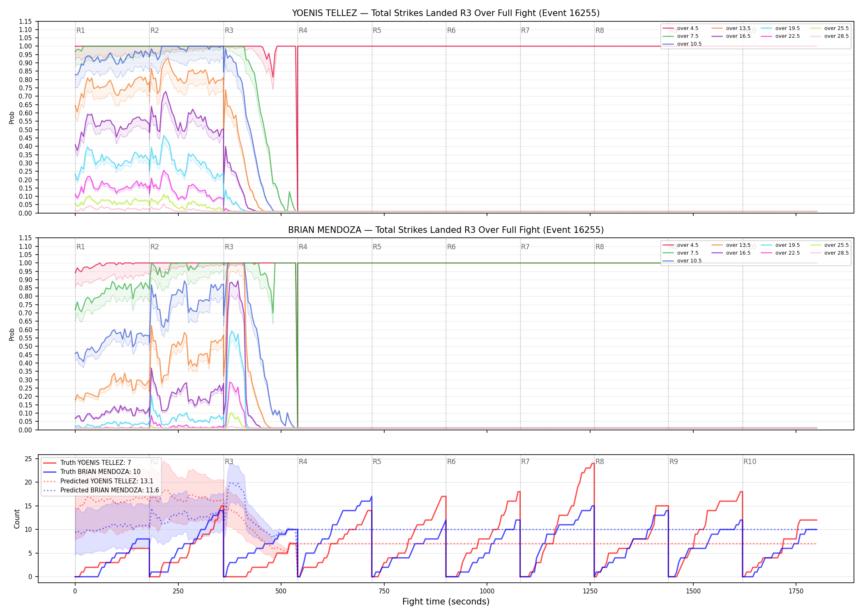Select 'over 13.5' in Tellez chart legend

pyautogui.click(x=731, y=28)
